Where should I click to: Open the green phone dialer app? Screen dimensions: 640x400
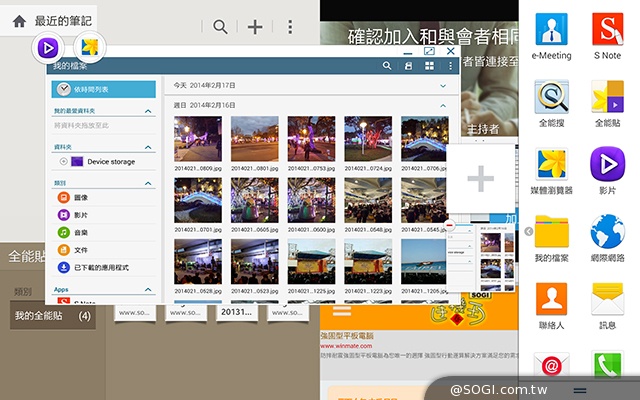coord(608,364)
